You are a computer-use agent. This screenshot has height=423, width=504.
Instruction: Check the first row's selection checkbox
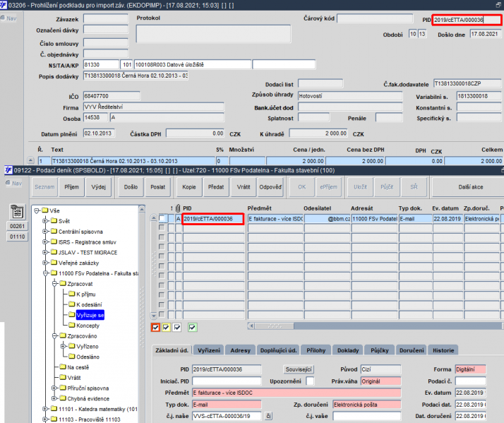coord(162,220)
